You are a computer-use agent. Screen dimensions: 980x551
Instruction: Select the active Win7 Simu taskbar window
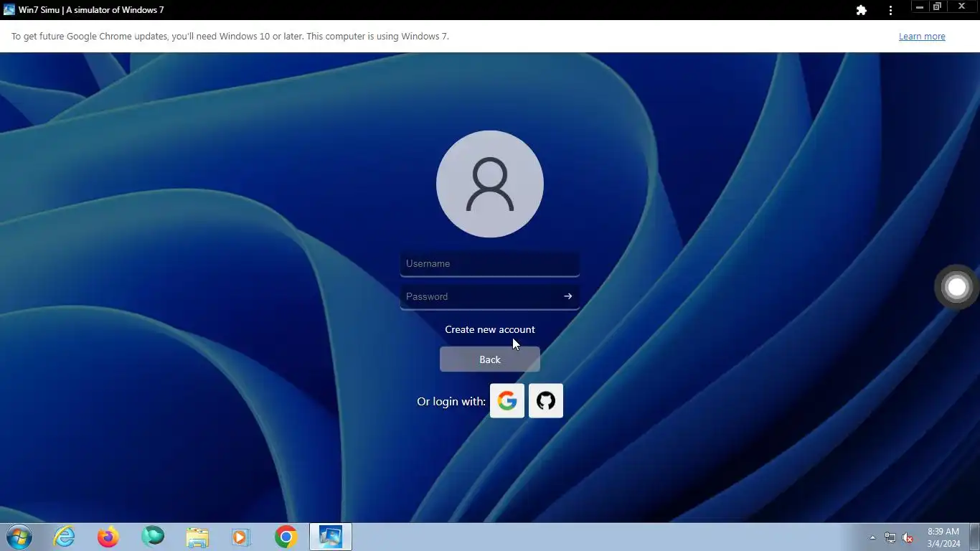click(x=331, y=537)
